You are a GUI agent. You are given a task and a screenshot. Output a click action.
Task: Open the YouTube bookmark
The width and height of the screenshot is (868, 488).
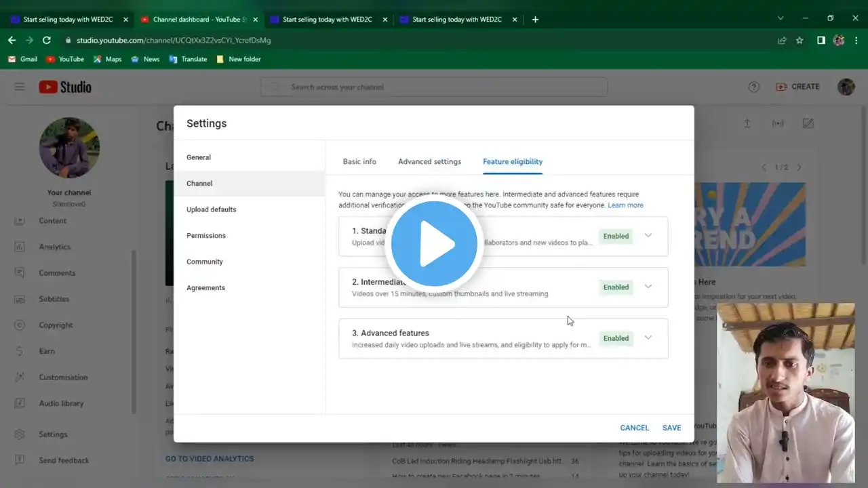coord(65,59)
